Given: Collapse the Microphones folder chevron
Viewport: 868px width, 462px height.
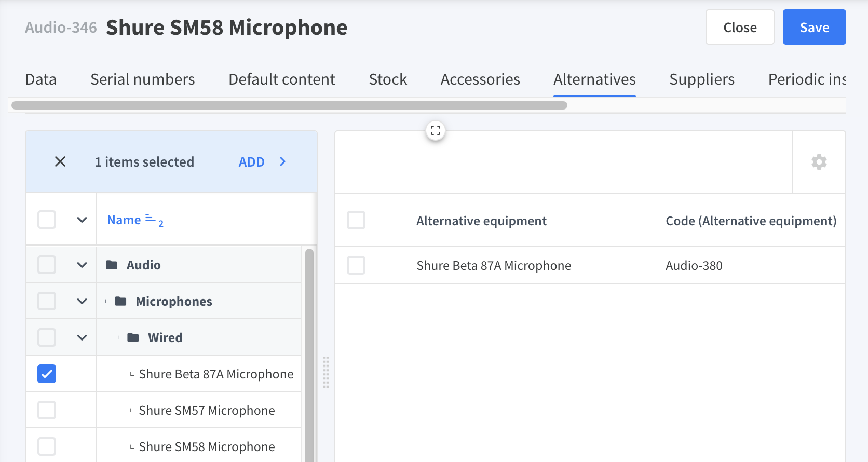Looking at the screenshot, I should [x=82, y=301].
